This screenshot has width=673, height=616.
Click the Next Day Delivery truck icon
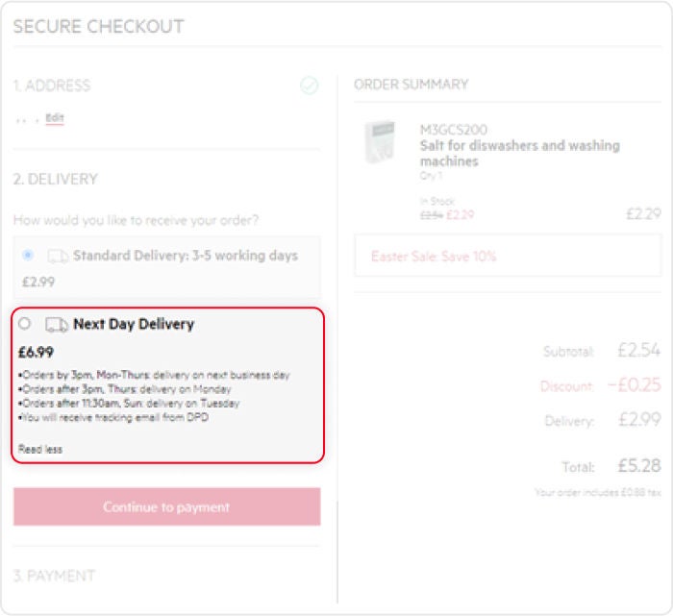[57, 325]
